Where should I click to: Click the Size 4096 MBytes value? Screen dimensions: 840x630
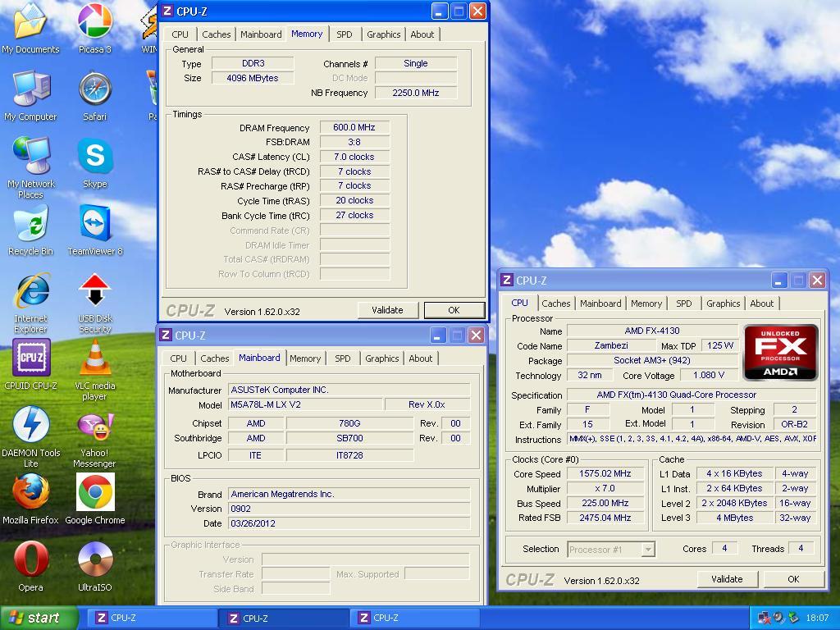click(x=253, y=78)
